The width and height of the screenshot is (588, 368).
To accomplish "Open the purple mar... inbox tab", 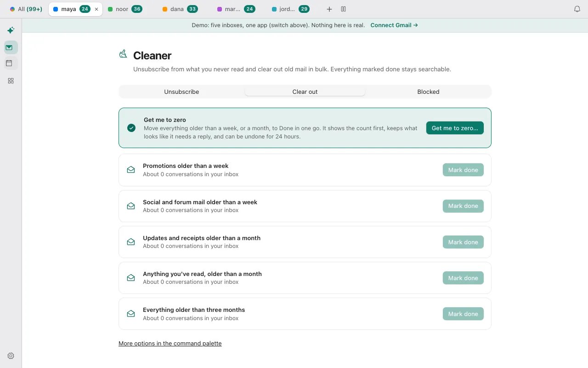I will 236,9.
